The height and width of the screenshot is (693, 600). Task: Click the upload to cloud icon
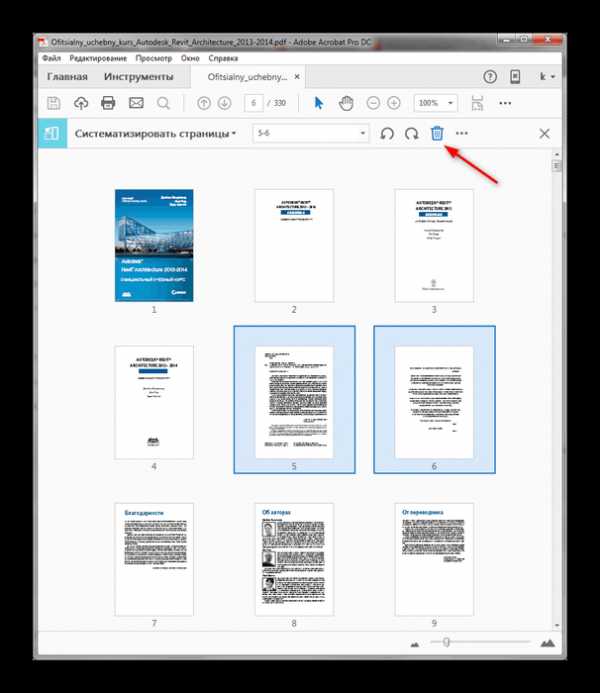(81, 103)
